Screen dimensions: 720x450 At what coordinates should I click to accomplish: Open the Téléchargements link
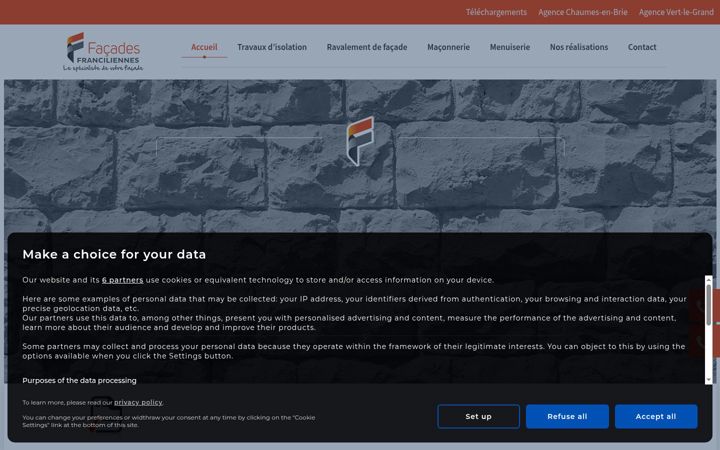click(x=496, y=12)
